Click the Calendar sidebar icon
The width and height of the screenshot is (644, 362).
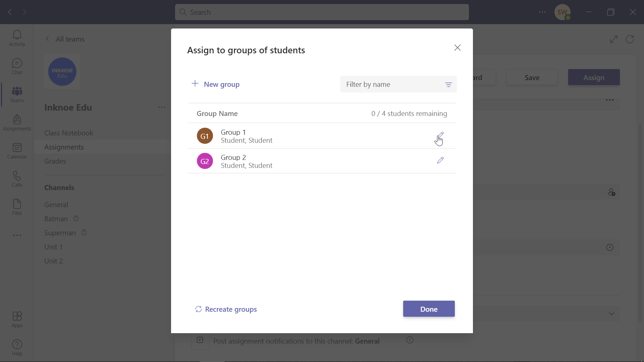pos(17,151)
